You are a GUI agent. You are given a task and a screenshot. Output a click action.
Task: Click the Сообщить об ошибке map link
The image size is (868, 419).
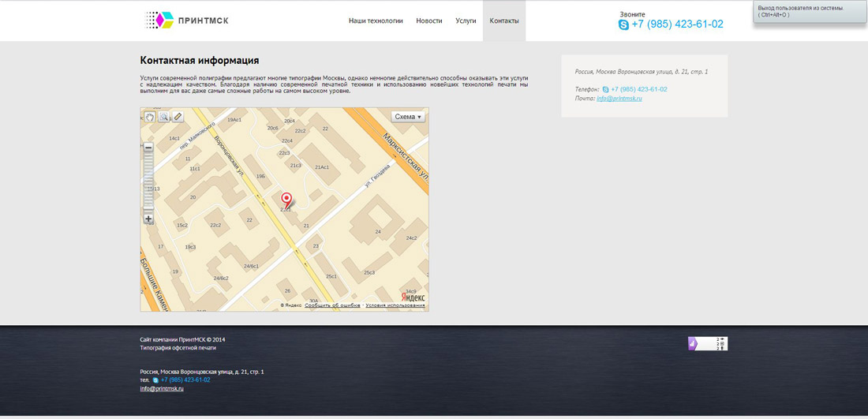point(332,305)
